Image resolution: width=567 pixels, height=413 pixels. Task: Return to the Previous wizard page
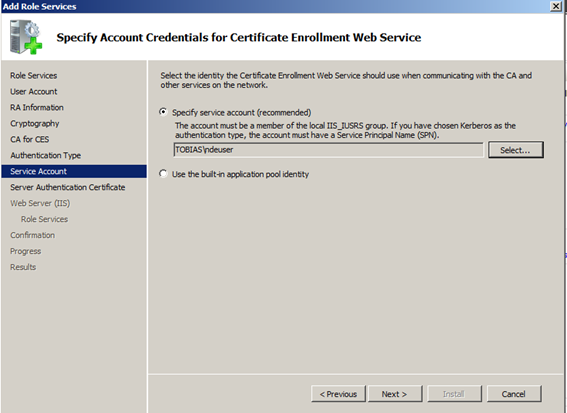point(338,394)
